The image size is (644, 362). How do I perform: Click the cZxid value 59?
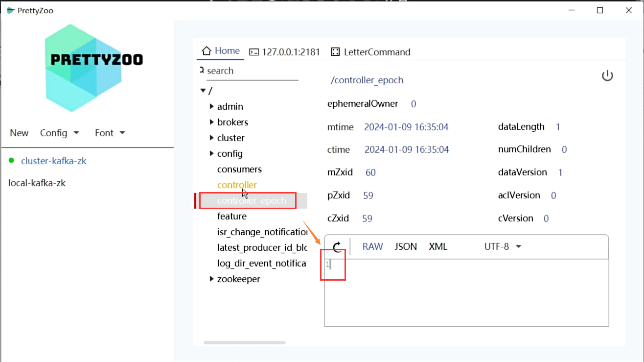click(367, 218)
